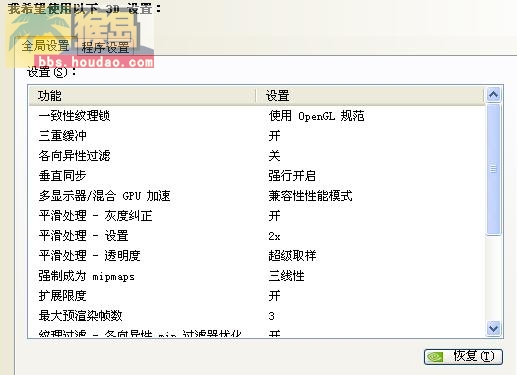Select the 三重缓冲 feature row
The height and width of the screenshot is (375, 517).
(257, 136)
